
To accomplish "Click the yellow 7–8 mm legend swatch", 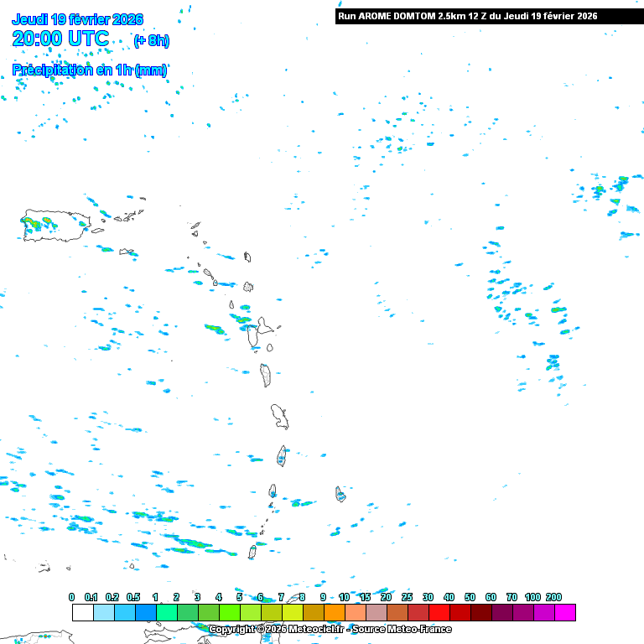I will coord(292,612).
